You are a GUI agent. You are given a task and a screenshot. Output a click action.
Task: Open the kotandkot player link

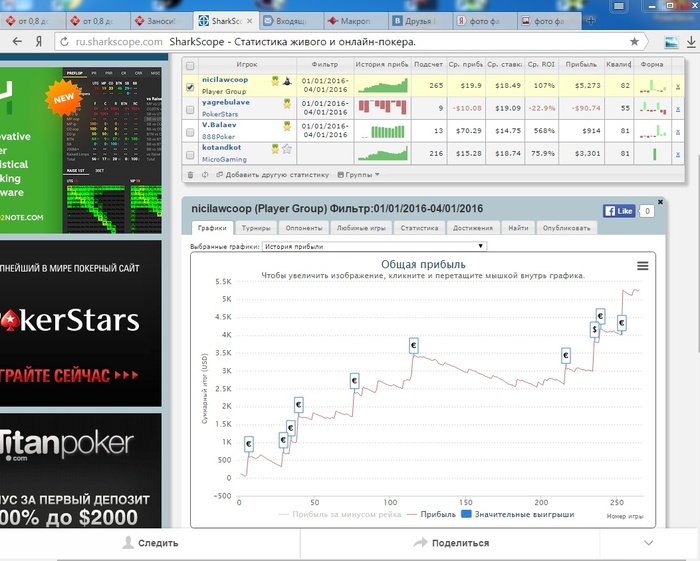[221, 147]
